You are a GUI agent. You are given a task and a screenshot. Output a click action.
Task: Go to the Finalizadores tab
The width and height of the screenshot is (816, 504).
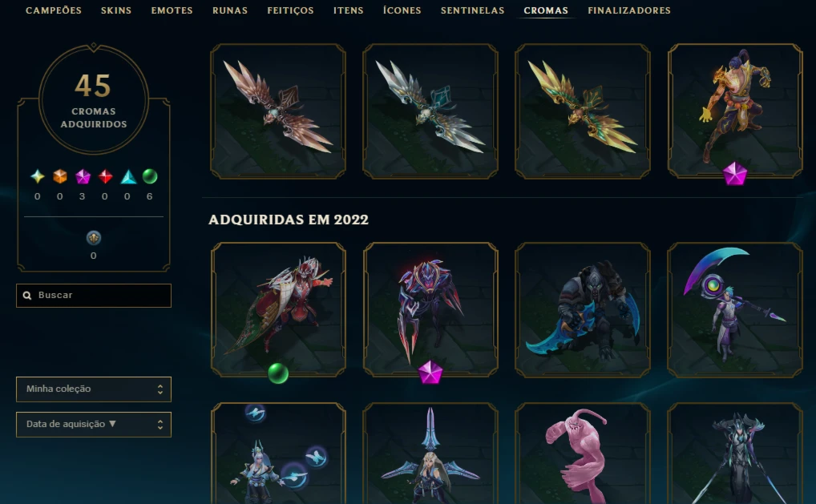(x=629, y=10)
